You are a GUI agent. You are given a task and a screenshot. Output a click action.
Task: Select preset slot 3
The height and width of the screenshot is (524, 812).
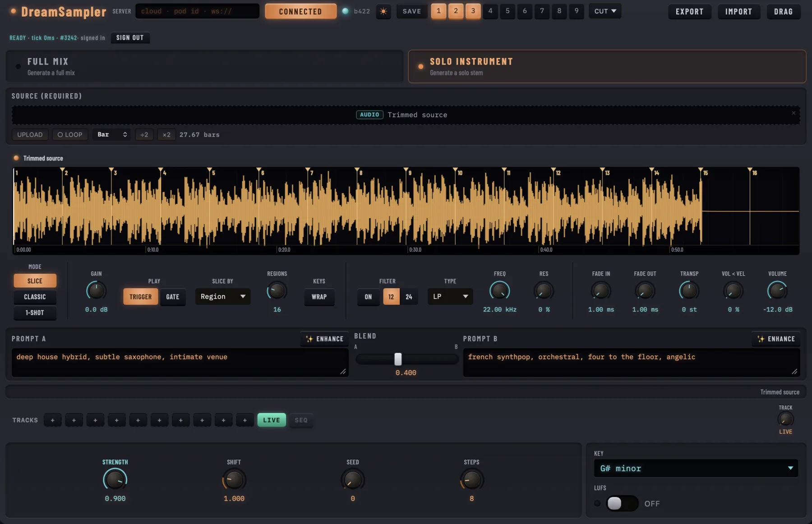(473, 11)
